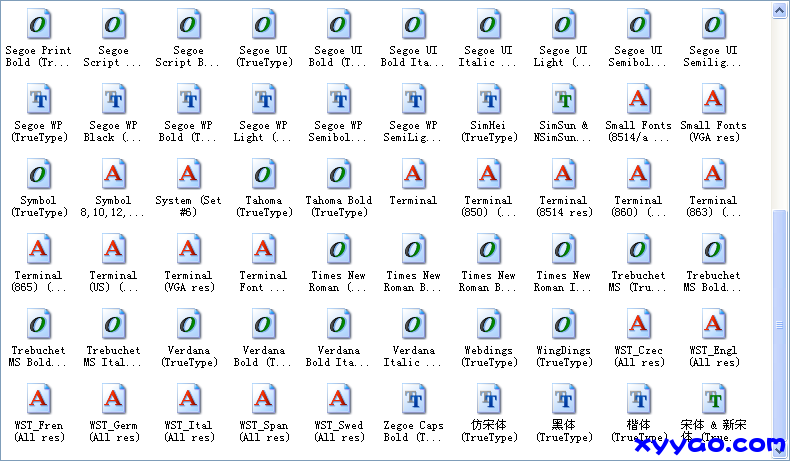Select the Segoe WP Light font icon
The height and width of the screenshot is (461, 790).
tap(264, 99)
